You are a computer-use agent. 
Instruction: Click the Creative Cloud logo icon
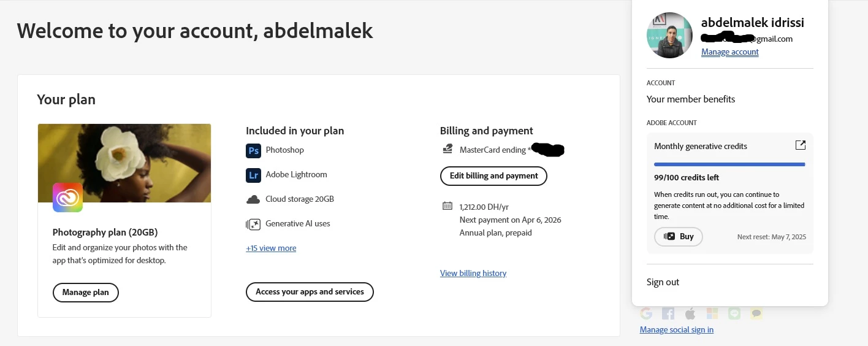coord(67,198)
